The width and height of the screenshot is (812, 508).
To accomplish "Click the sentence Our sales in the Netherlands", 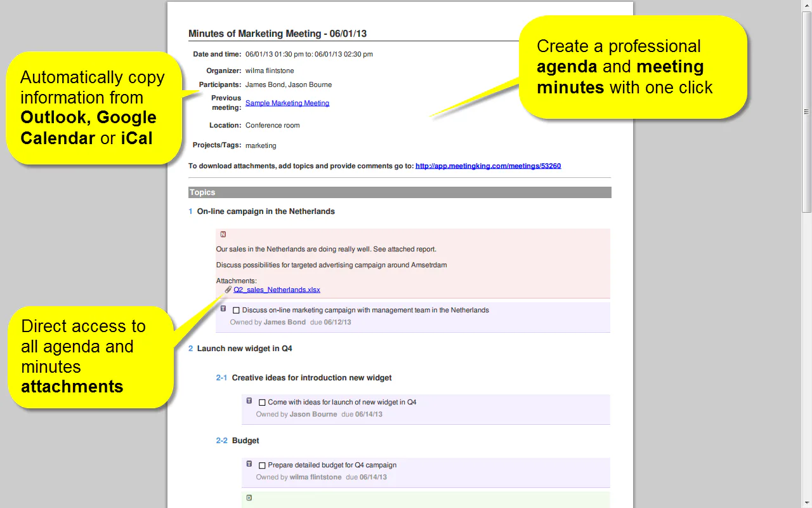I will 326,250.
